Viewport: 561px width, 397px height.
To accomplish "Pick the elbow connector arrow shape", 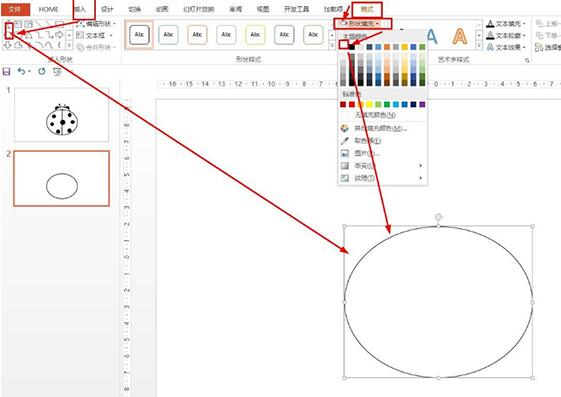I will (49, 35).
